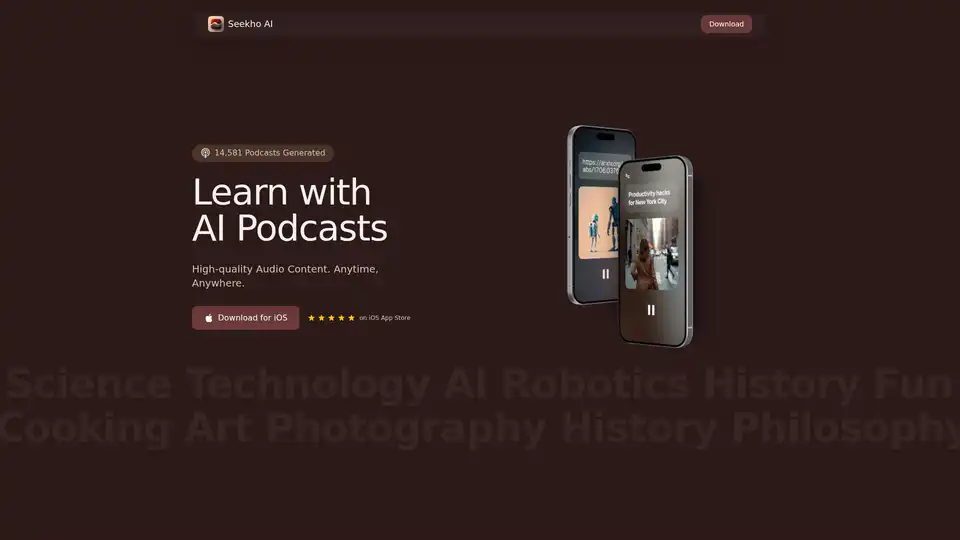
Task: Open the on iOS App Store text
Action: pos(384,318)
